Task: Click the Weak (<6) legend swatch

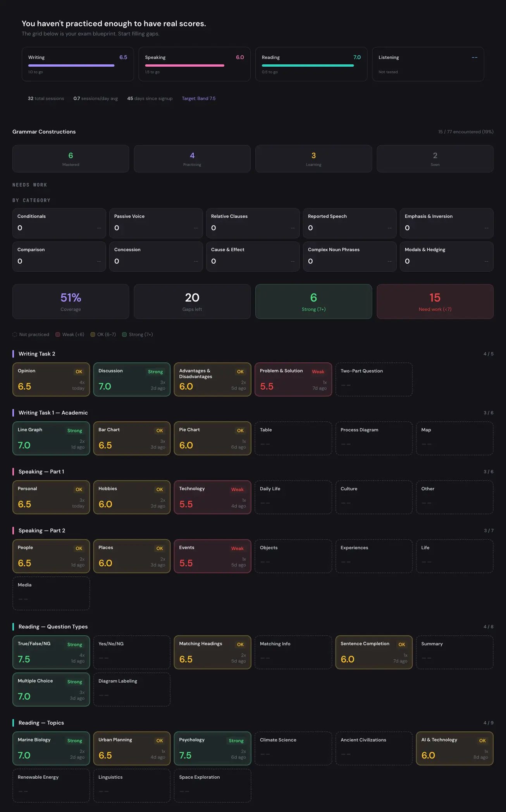Action: pos(58,334)
